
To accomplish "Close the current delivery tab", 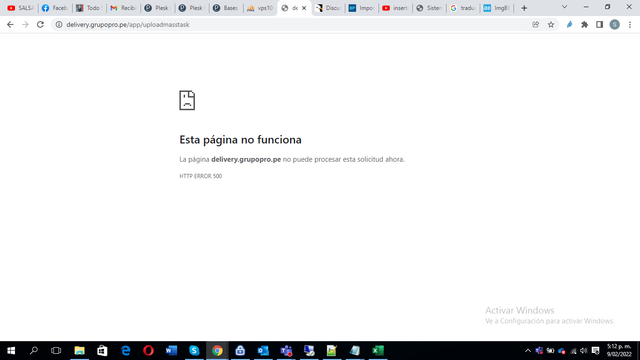I will pyautogui.click(x=304, y=8).
